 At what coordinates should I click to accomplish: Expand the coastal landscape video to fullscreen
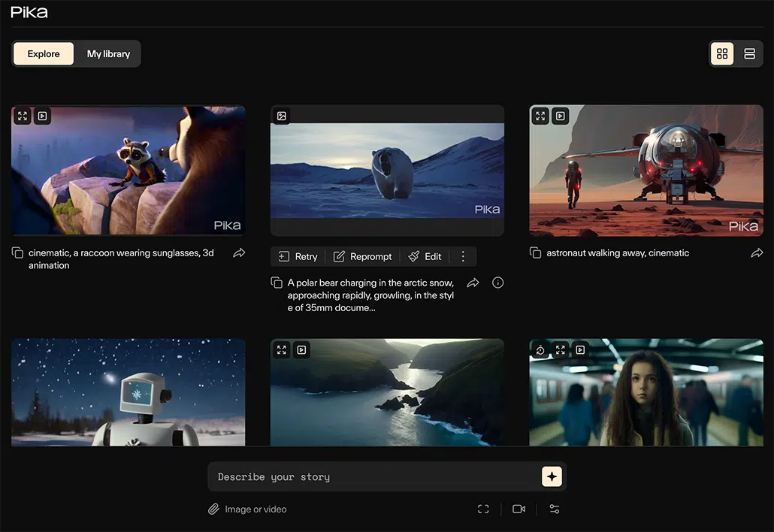(x=282, y=350)
